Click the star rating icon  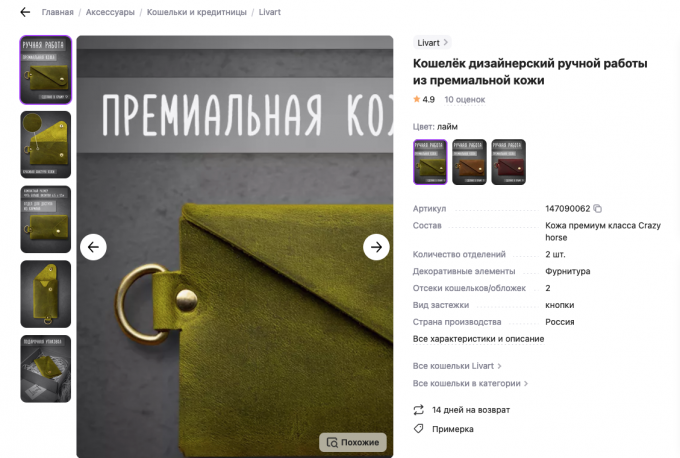(417, 99)
